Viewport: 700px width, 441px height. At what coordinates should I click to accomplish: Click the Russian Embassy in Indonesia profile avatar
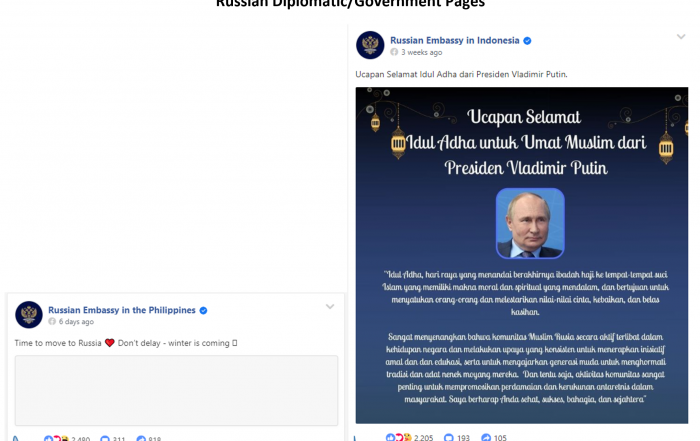pyautogui.click(x=370, y=45)
